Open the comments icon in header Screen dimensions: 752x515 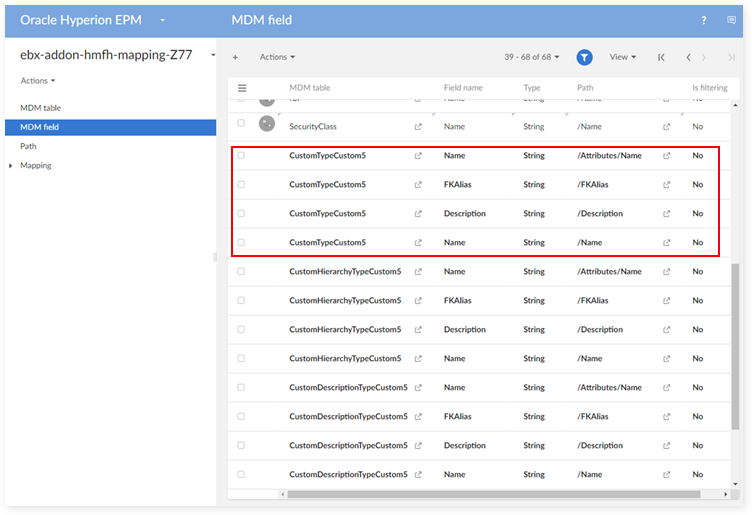(731, 20)
